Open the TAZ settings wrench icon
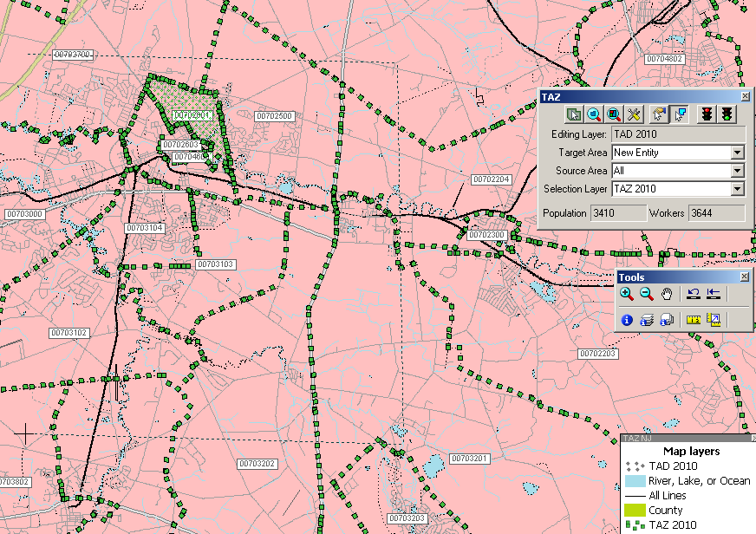The width and height of the screenshot is (756, 534). click(634, 114)
